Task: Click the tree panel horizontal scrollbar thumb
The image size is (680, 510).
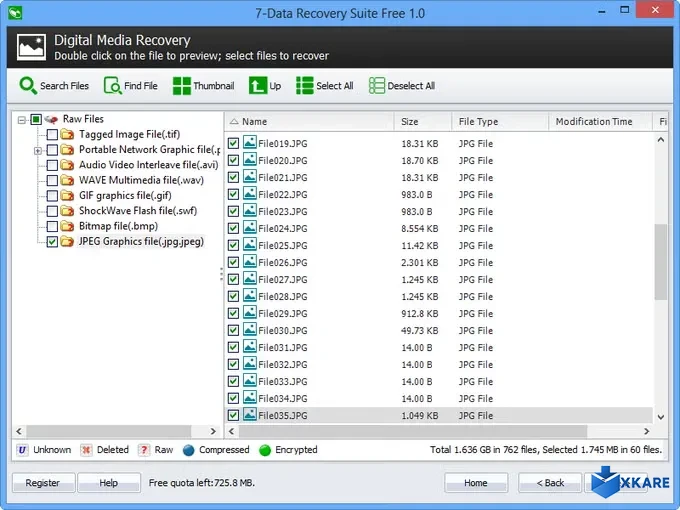Action: [109, 431]
